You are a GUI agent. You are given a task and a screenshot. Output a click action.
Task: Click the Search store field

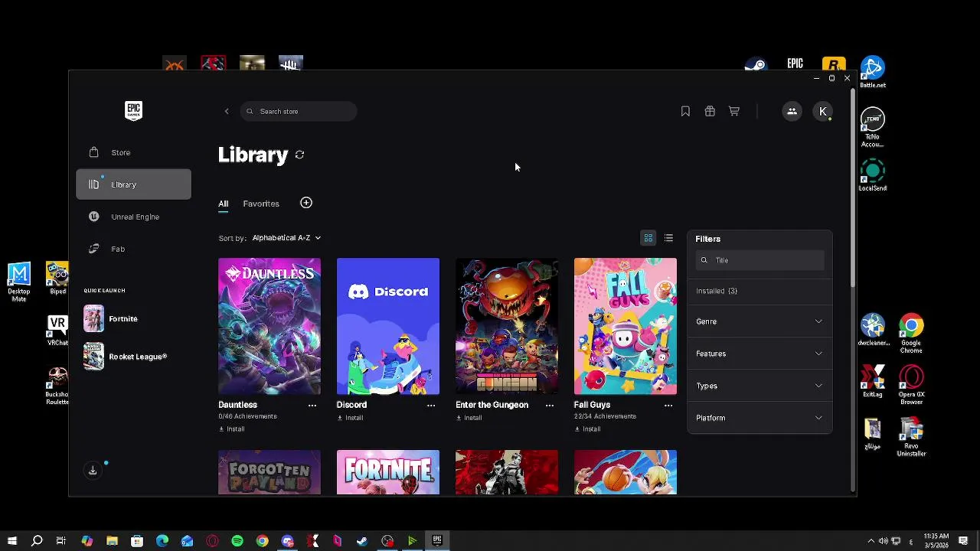point(299,112)
